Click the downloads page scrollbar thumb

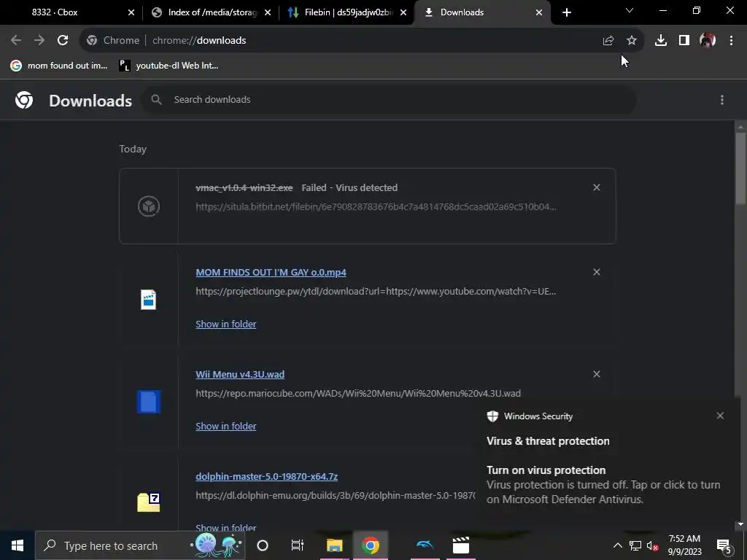point(740,169)
